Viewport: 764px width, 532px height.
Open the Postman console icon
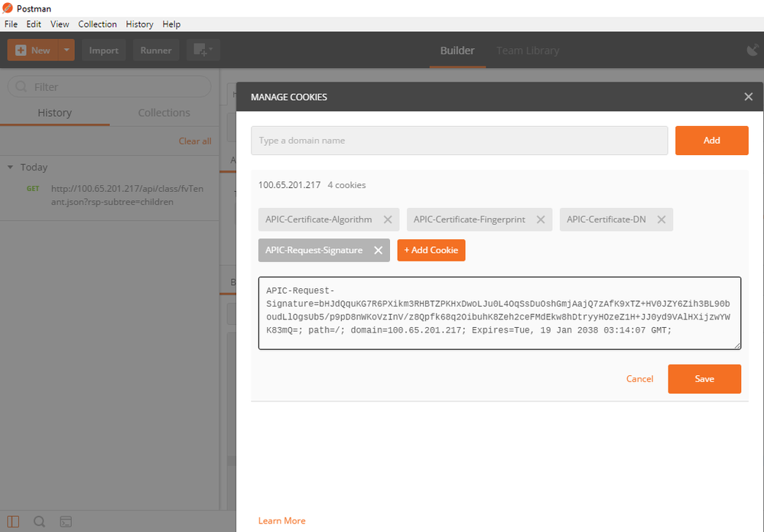tap(67, 521)
